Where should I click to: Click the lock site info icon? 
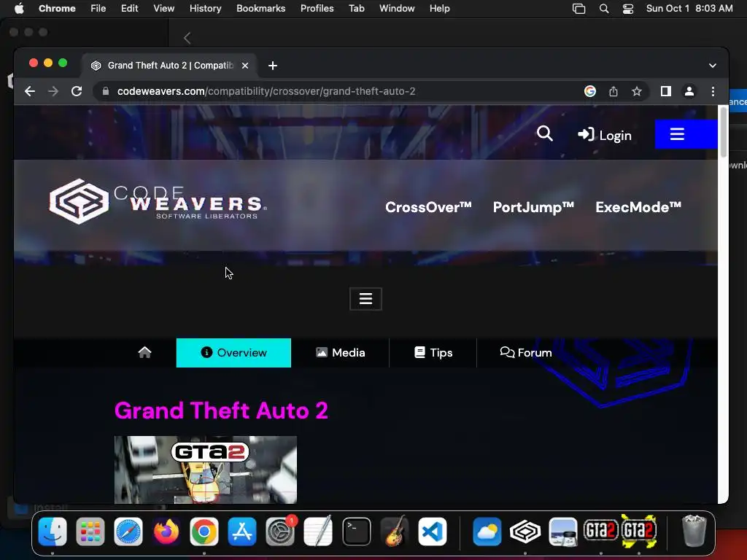[x=105, y=91]
